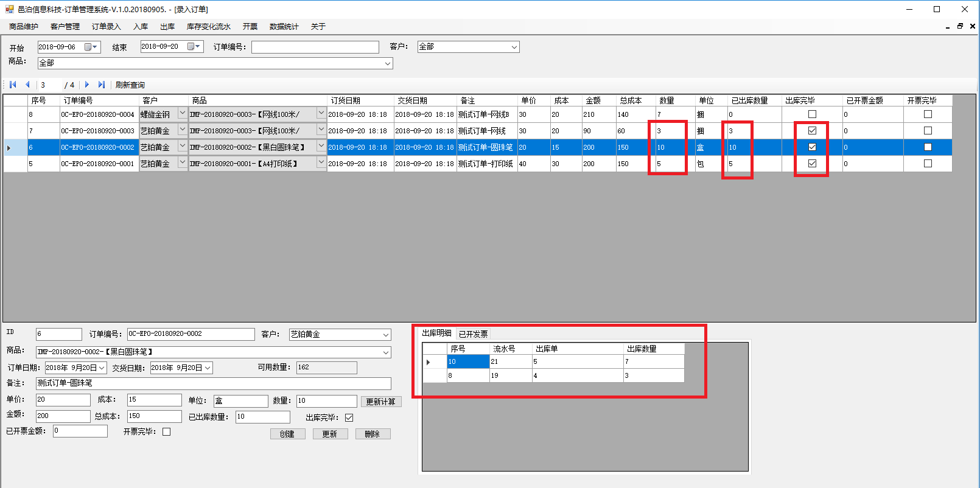Toggle 出库完毕 checkbox for order 0002 row
The height and width of the screenshot is (488, 980).
[x=812, y=147]
